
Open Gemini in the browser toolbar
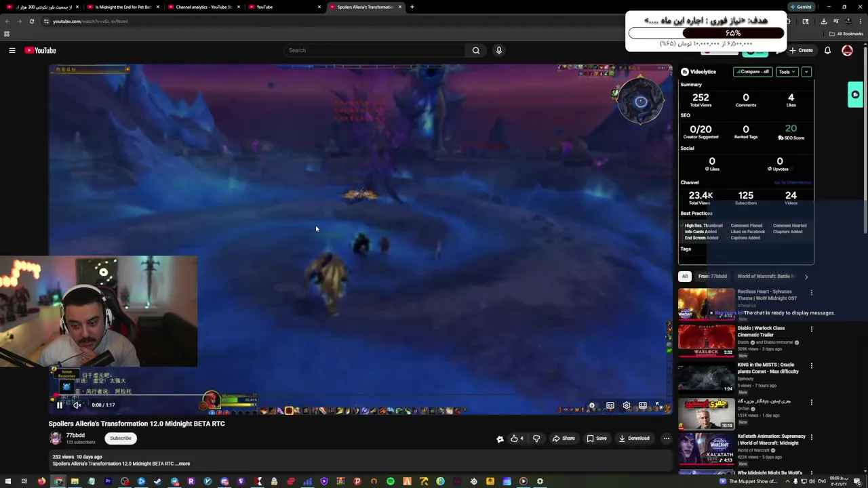[801, 7]
